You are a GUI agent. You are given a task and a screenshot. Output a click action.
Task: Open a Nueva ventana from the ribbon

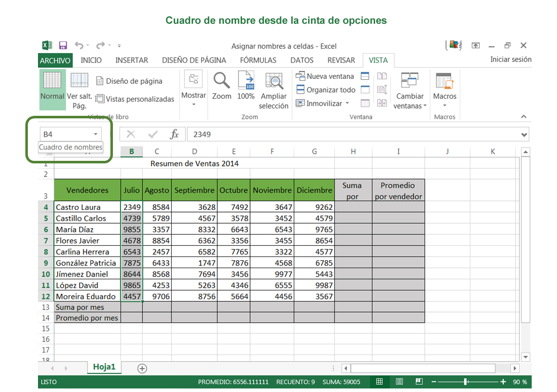pos(325,76)
